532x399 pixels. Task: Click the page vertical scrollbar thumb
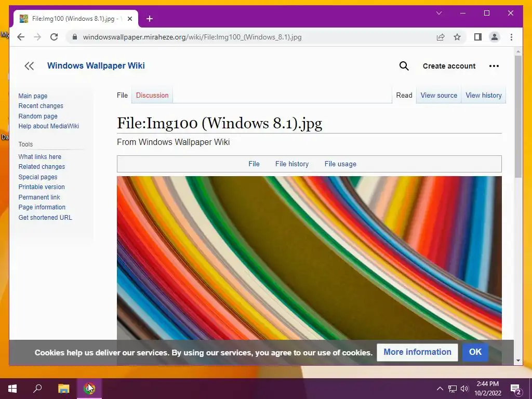pos(518,116)
